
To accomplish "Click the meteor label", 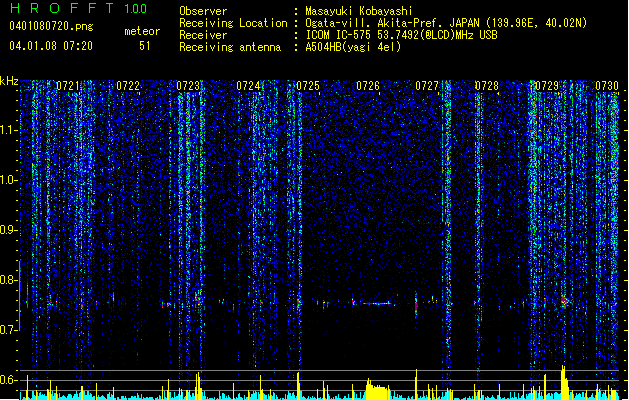I will pos(142,31).
